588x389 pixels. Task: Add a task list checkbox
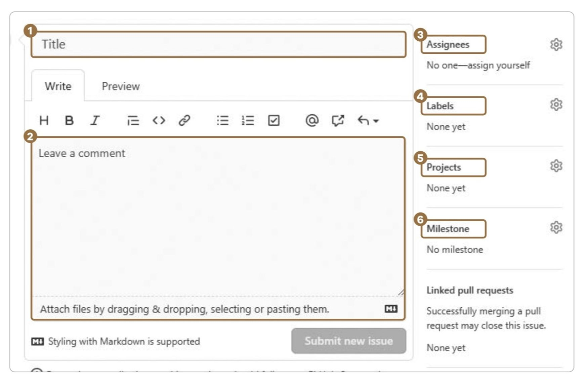tap(274, 120)
